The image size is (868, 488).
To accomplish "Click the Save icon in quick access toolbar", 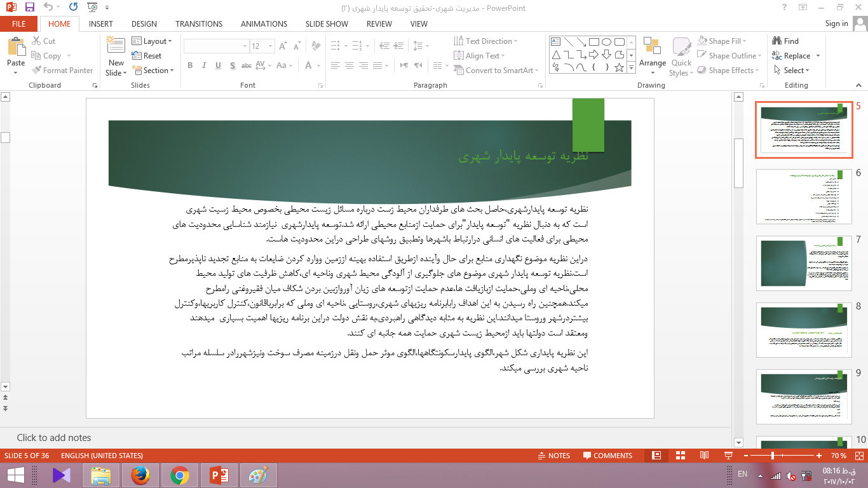I will (x=30, y=8).
